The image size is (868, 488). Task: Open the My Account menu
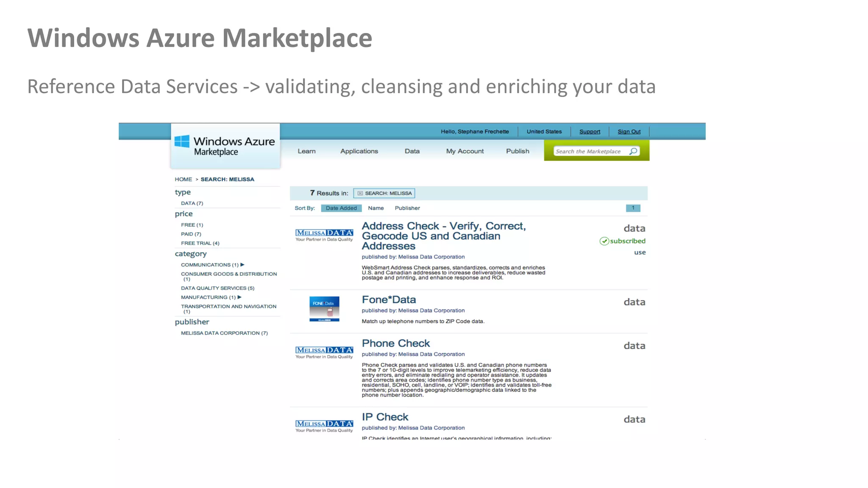pos(465,151)
